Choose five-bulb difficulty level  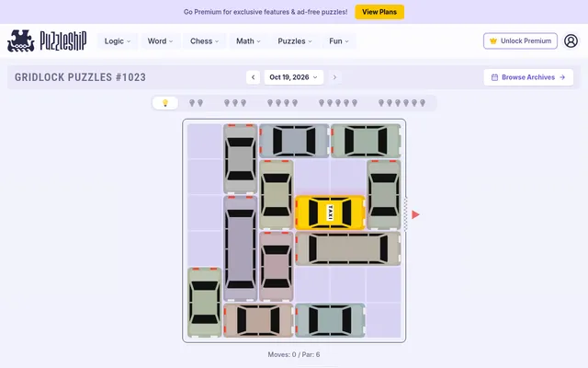338,103
